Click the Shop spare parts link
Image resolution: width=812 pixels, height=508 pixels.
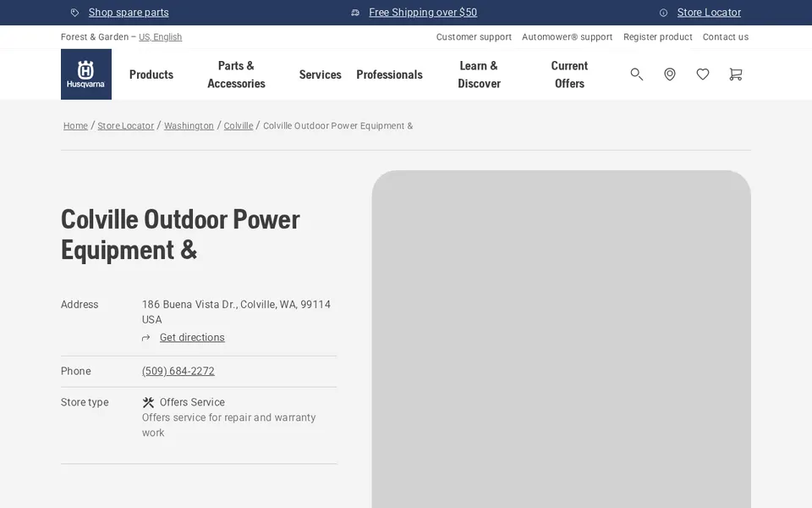pyautogui.click(x=129, y=13)
